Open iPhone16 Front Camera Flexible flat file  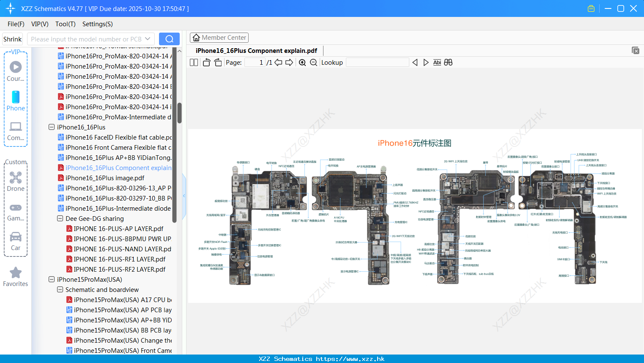point(115,147)
